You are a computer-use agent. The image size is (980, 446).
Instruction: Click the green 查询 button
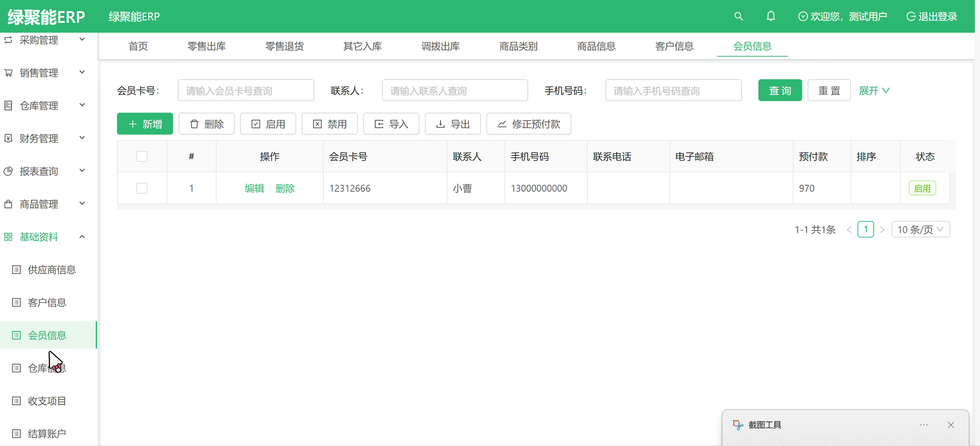coord(780,90)
